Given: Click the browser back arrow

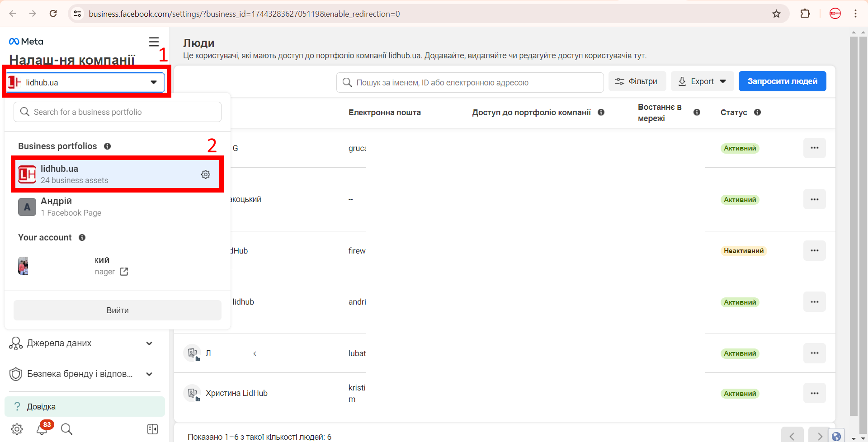Looking at the screenshot, I should [13, 14].
